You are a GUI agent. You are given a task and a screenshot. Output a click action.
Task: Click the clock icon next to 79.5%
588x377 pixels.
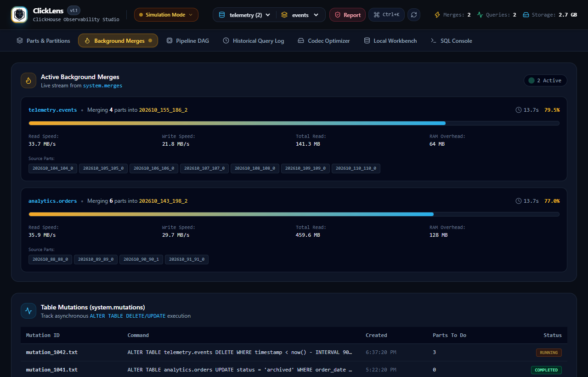point(519,110)
